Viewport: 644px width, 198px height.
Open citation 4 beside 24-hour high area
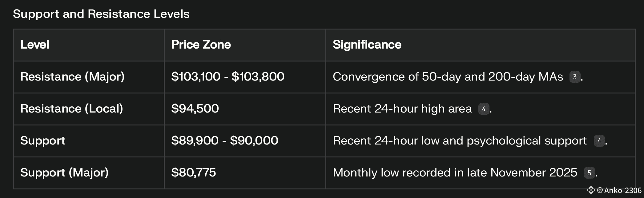pyautogui.click(x=484, y=109)
